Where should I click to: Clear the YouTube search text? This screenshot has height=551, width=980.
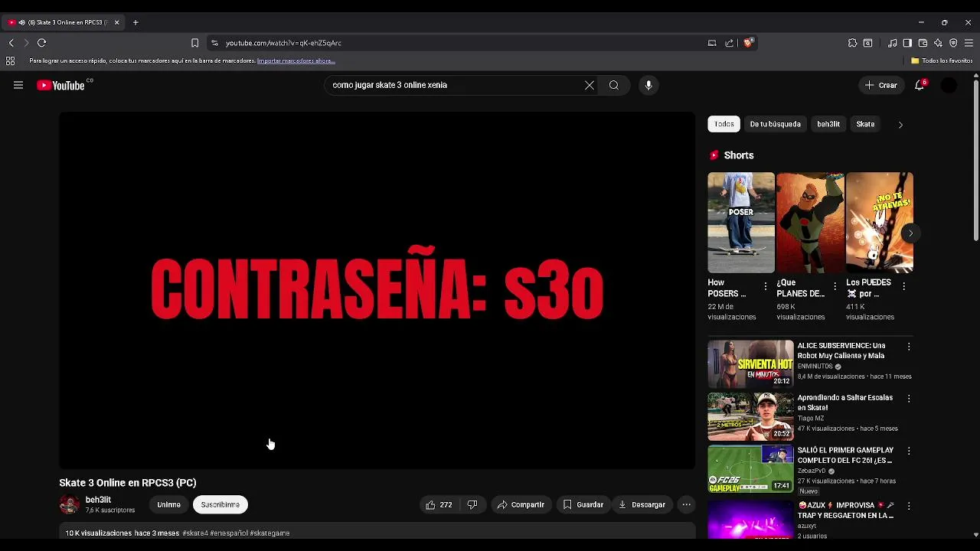tap(590, 85)
